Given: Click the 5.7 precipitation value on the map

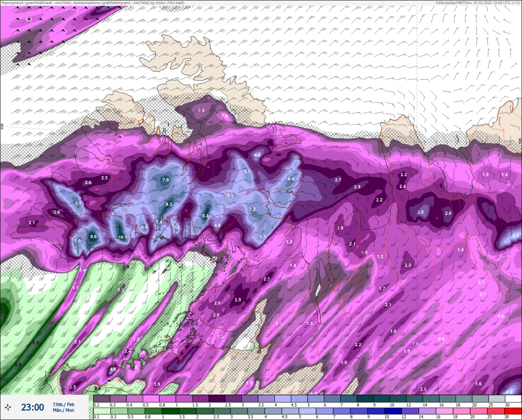Looking at the screenshot, I should point(247,171).
